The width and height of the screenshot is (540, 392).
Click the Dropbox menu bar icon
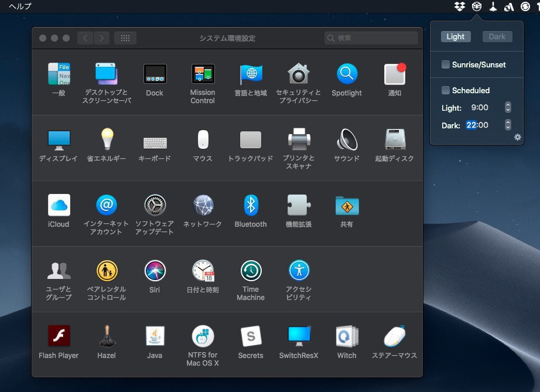(x=460, y=6)
